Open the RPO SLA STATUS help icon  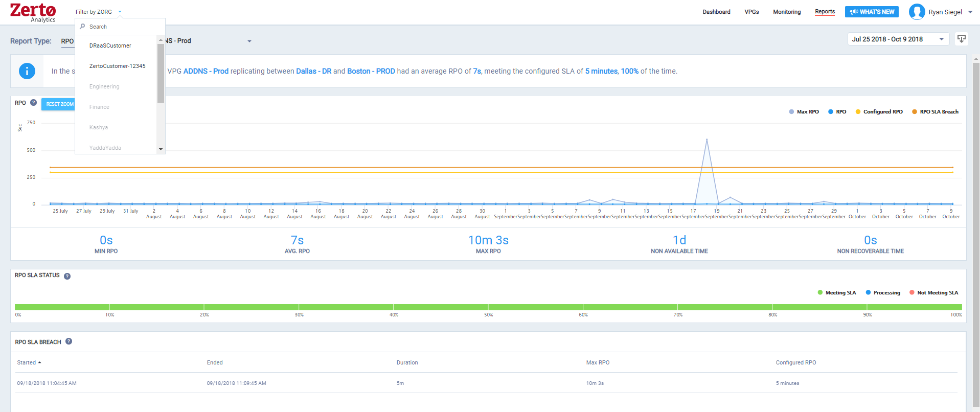(67, 276)
